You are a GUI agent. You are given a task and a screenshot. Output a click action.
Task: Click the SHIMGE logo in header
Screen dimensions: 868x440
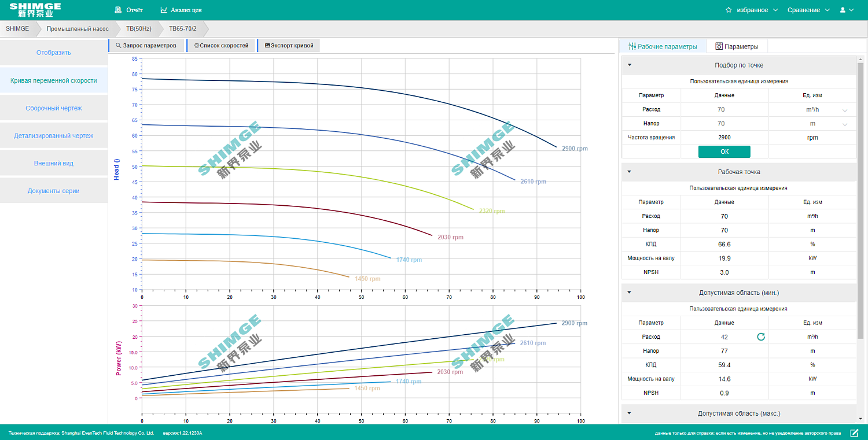click(x=35, y=10)
